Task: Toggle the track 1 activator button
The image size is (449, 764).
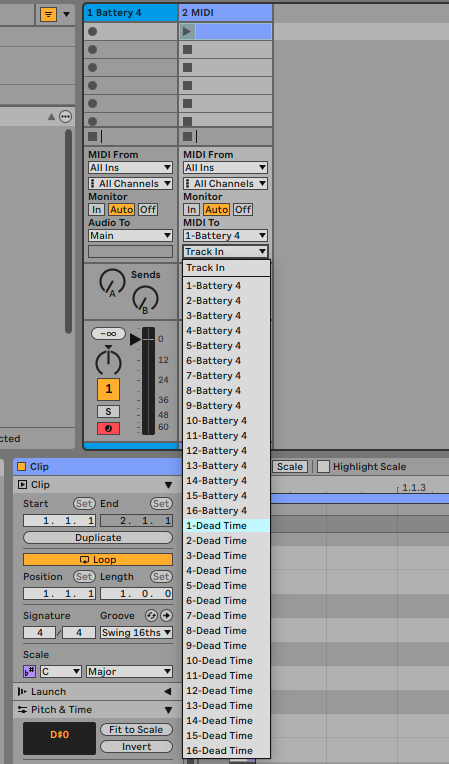Action: pos(109,389)
